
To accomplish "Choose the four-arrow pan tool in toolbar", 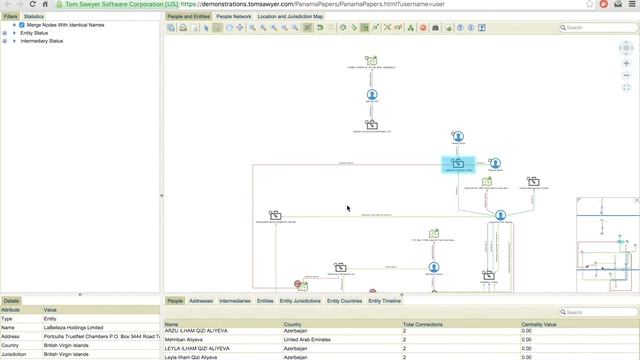I will tap(240, 28).
